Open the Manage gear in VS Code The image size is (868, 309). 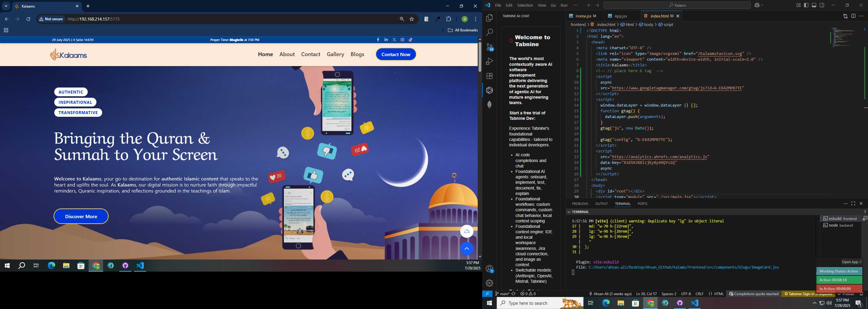click(x=489, y=283)
